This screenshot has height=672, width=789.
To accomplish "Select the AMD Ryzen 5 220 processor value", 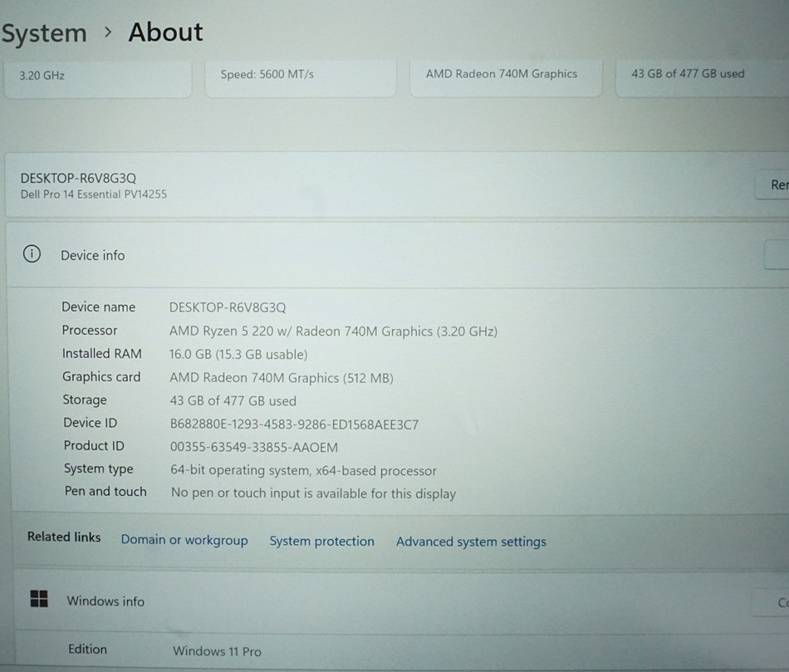I will (333, 331).
